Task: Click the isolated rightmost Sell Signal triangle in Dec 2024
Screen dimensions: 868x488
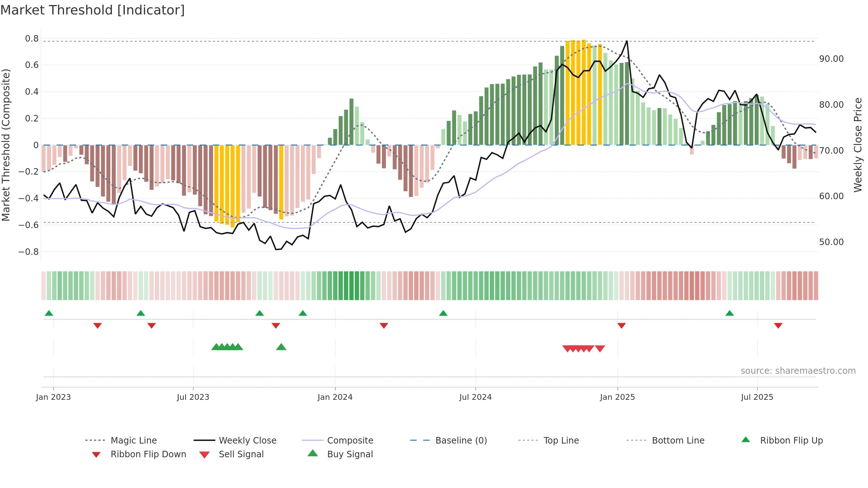Action: pos(600,348)
